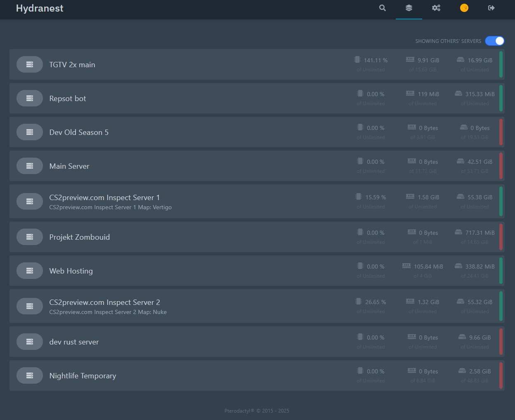Click the sign out icon
The image size is (515, 420).
(x=491, y=8)
